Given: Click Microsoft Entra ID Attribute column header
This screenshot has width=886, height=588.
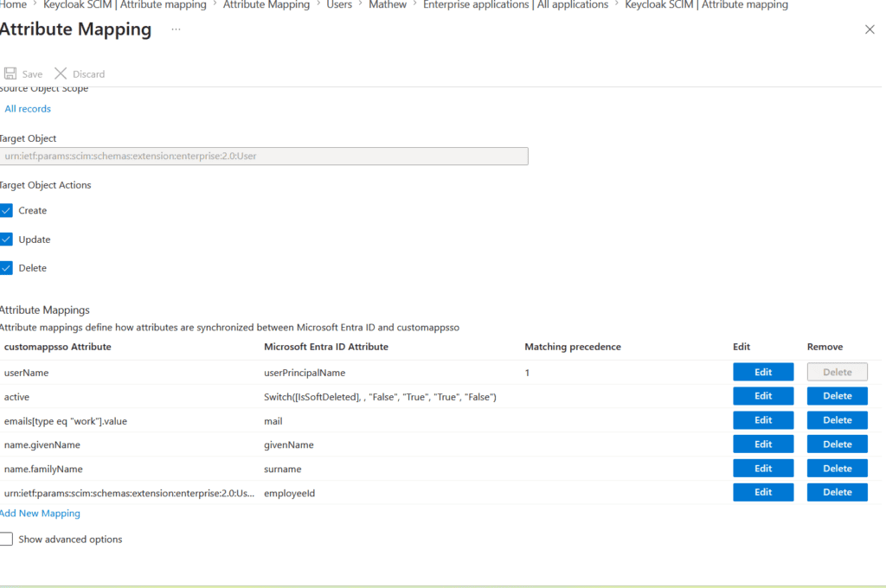Looking at the screenshot, I should pos(326,347).
